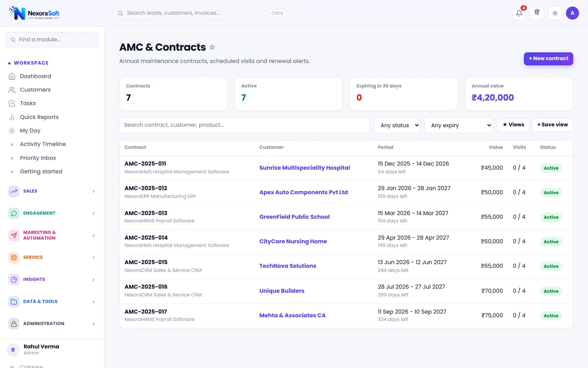Click the language switcher icon
The image size is (588, 368).
point(537,13)
